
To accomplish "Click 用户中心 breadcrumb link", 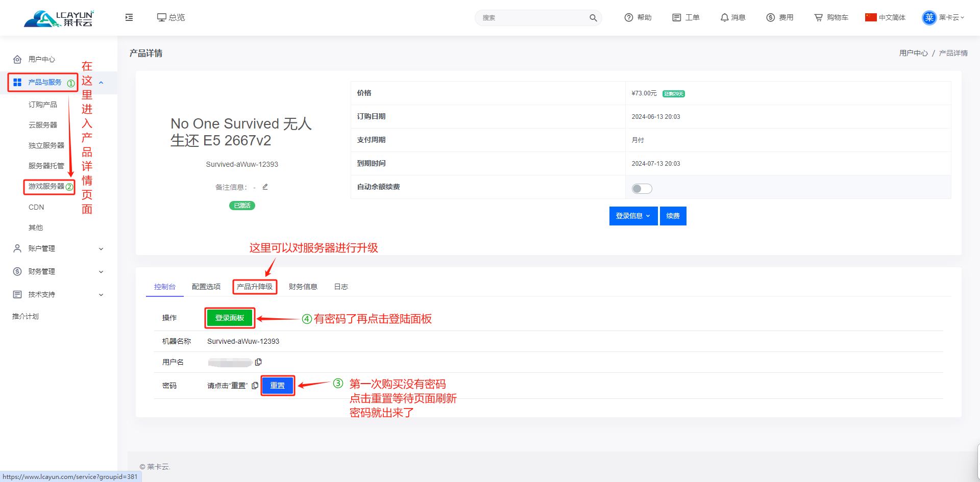I will click(x=914, y=53).
